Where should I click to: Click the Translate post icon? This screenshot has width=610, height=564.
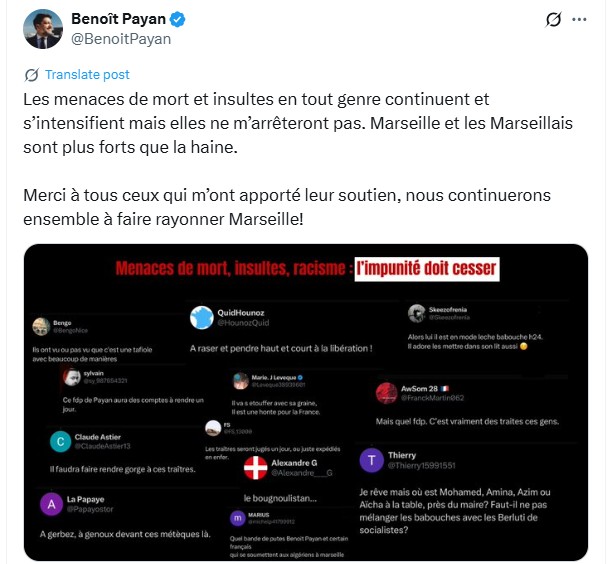tap(31, 75)
